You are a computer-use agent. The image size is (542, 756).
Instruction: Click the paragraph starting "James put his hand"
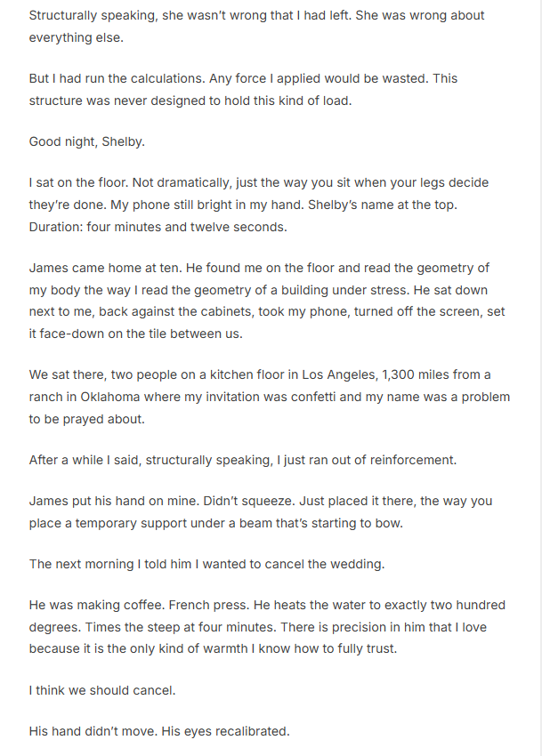point(260,511)
